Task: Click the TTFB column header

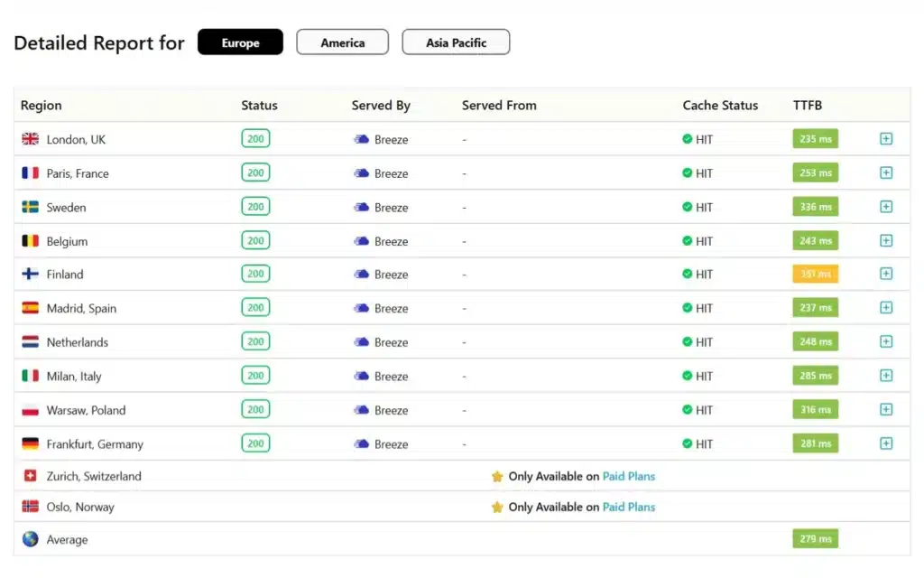Action: click(808, 106)
